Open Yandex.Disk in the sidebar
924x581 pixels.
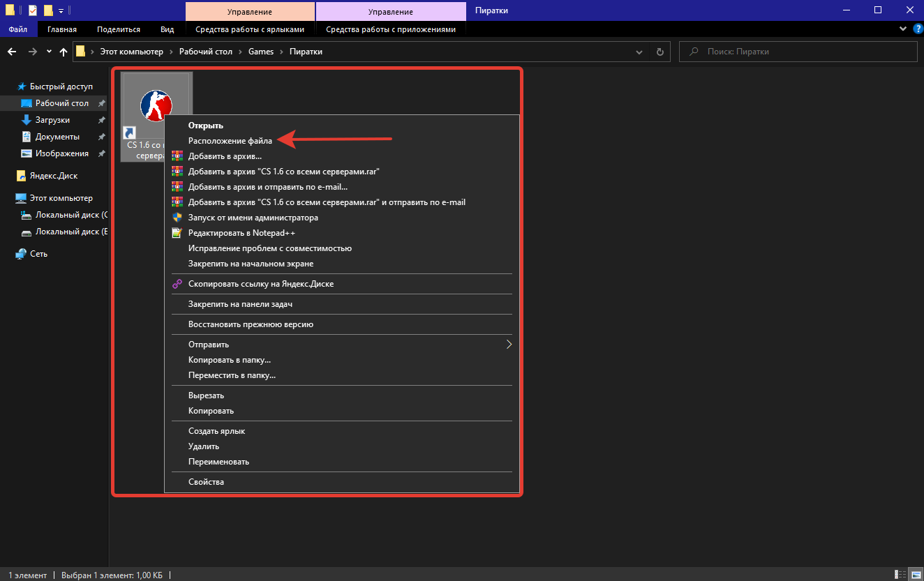tap(53, 176)
